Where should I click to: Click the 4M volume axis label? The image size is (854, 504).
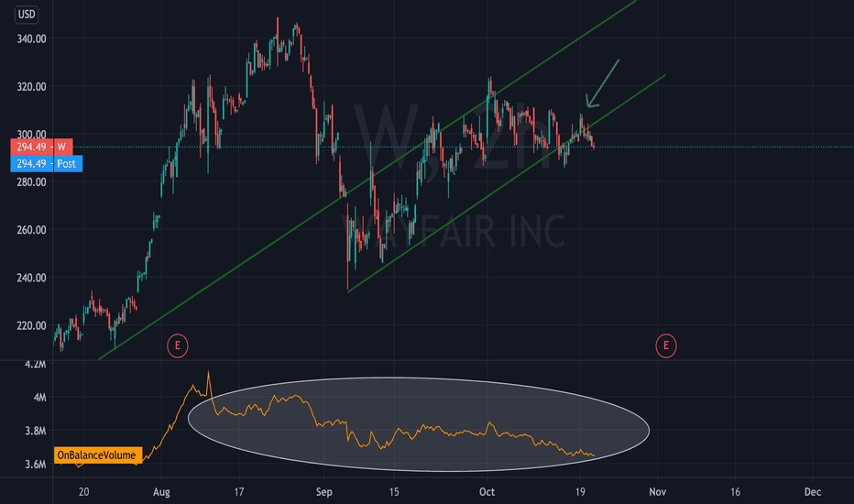[x=39, y=397]
